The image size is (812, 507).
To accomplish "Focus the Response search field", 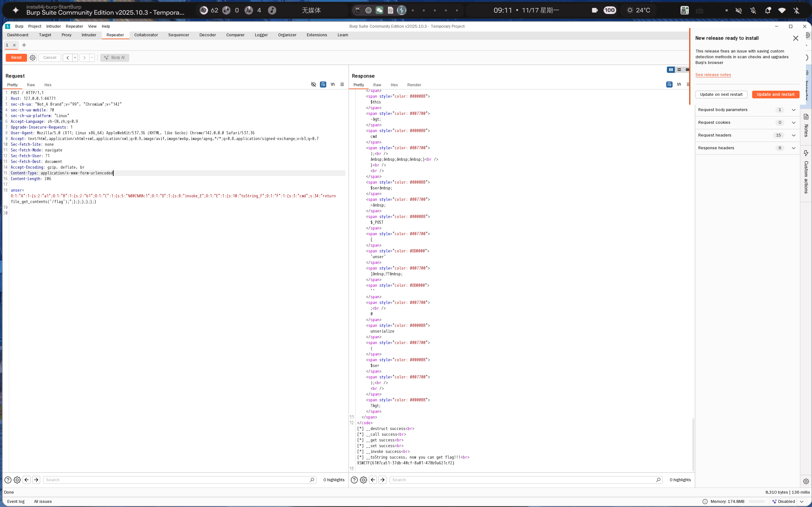I will [523, 480].
